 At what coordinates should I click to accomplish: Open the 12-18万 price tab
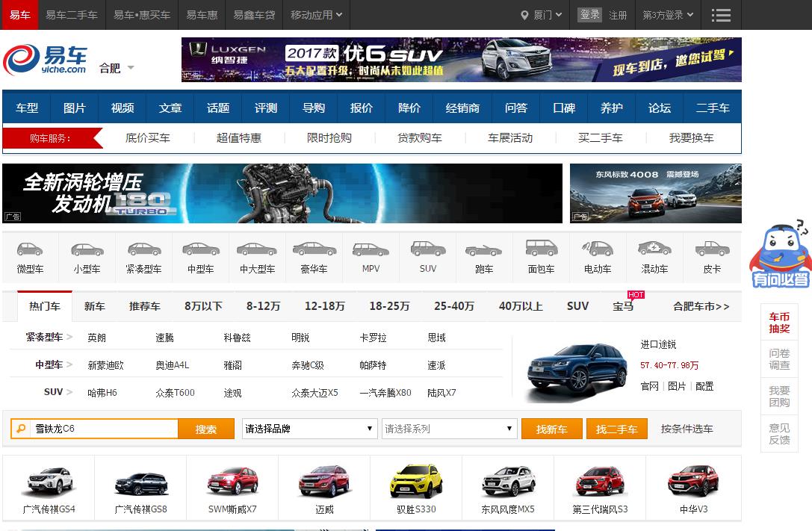coord(325,306)
